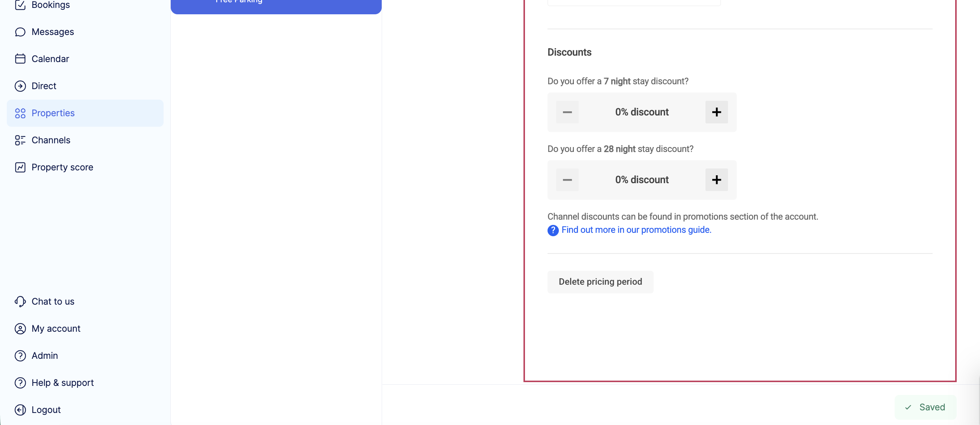Open Bookings in the sidebar
980x425 pixels.
click(x=50, y=5)
